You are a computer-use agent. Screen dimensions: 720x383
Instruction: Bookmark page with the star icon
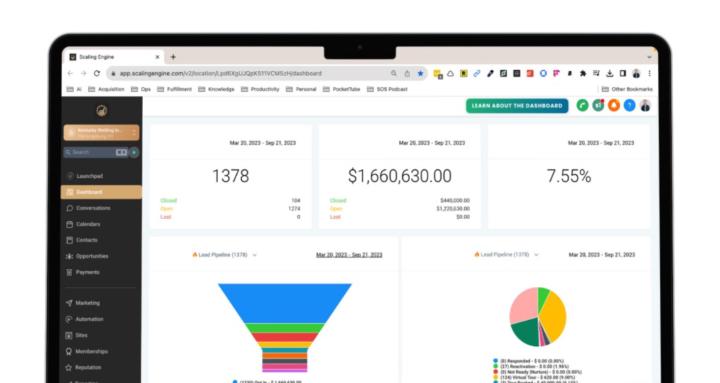pyautogui.click(x=420, y=73)
